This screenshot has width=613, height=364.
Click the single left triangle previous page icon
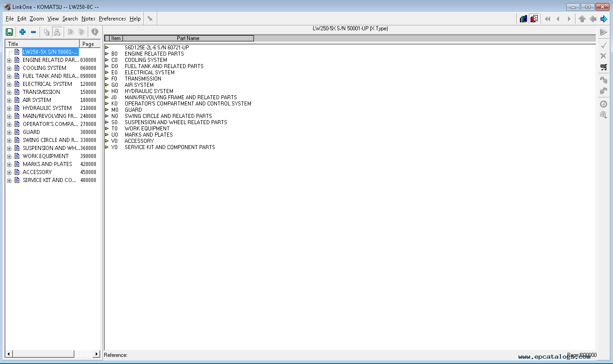point(558,19)
